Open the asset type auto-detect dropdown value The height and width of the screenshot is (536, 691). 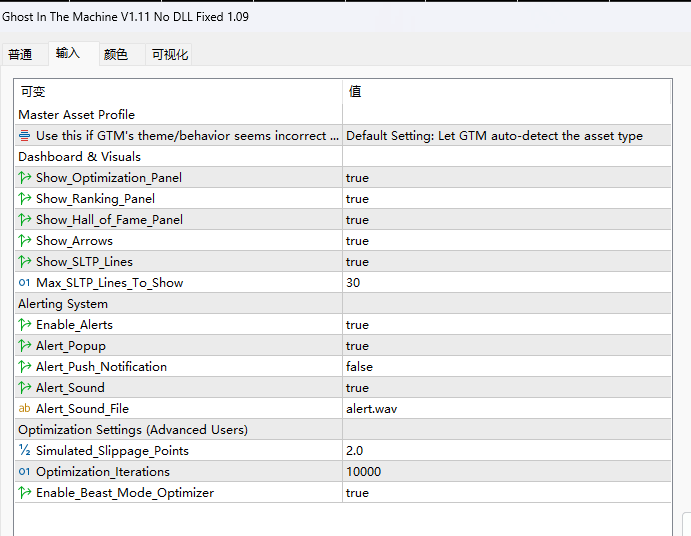pos(507,136)
